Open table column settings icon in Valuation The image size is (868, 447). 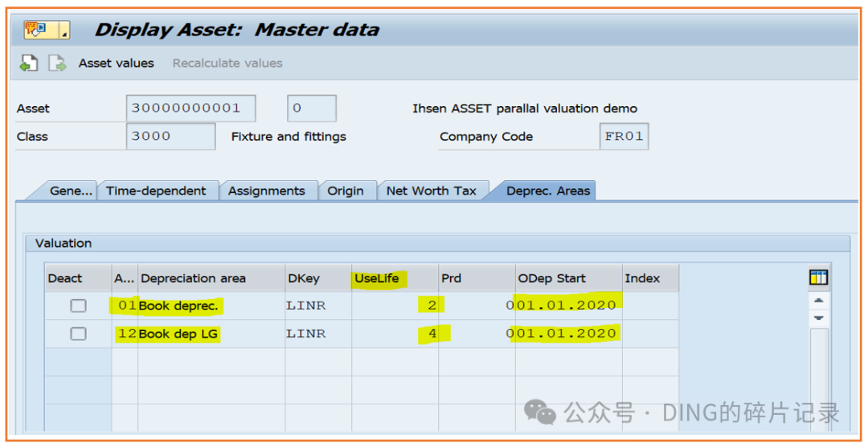click(818, 277)
